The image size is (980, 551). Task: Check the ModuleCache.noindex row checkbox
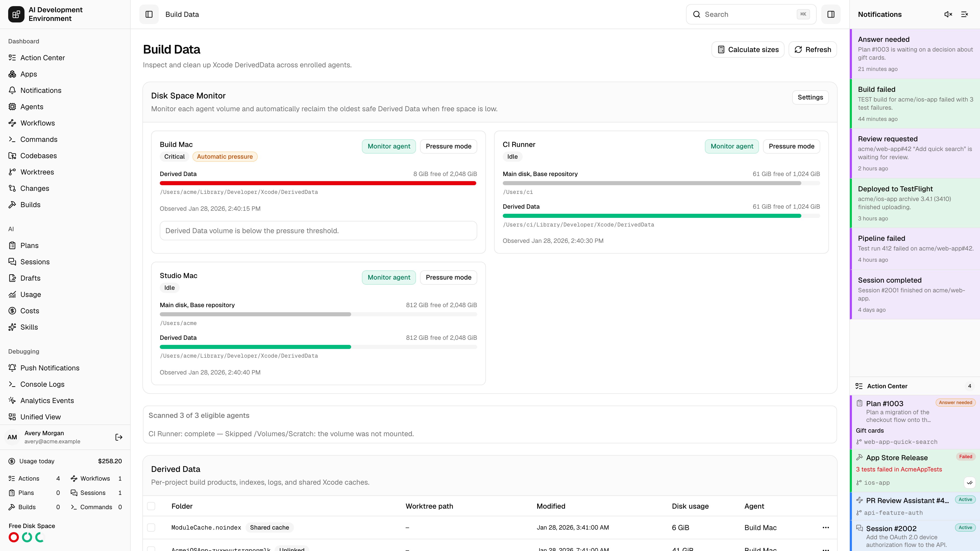pos(151,528)
